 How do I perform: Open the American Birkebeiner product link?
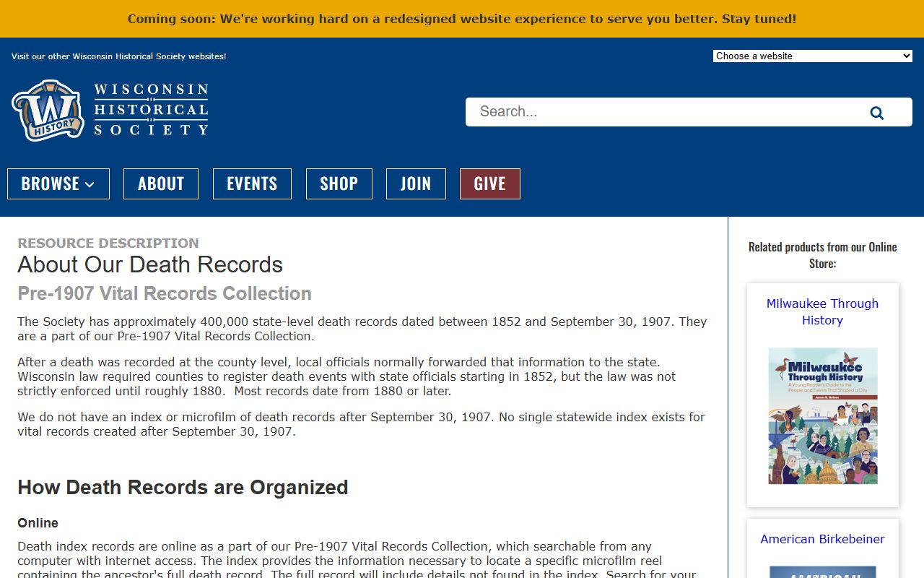tap(822, 539)
